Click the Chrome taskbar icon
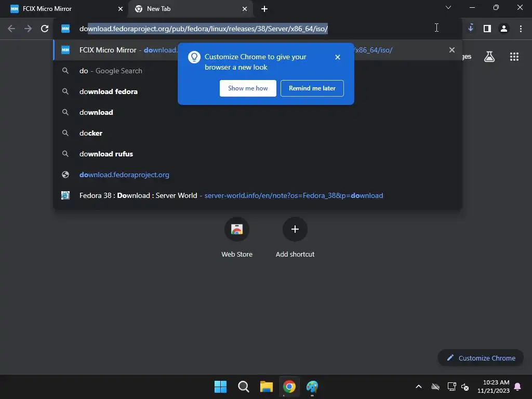This screenshot has height=399, width=532. point(289,387)
